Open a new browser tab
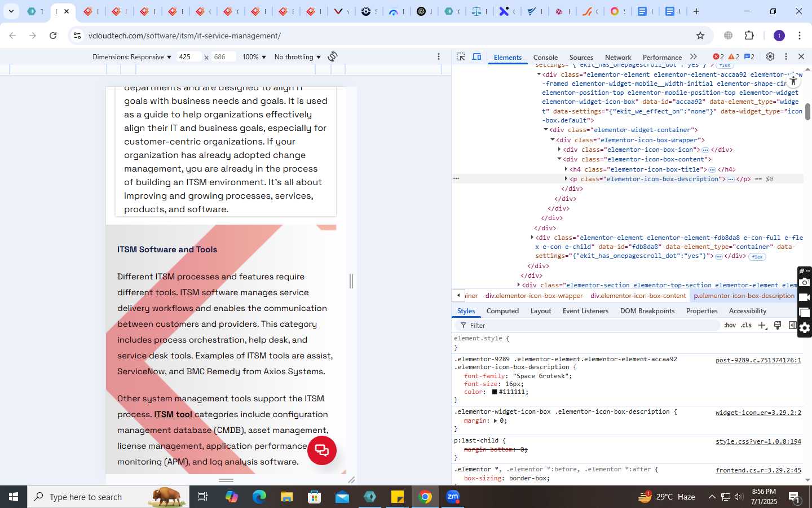The image size is (812, 508). 696,11
